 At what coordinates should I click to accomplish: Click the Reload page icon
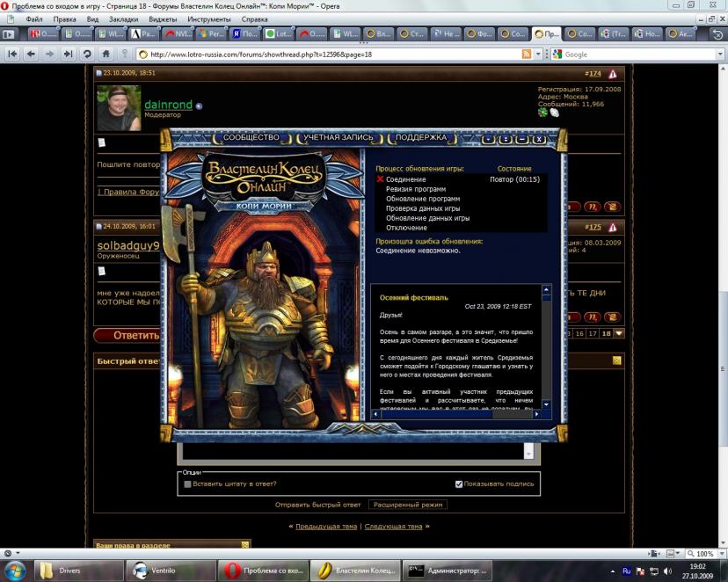click(x=87, y=54)
